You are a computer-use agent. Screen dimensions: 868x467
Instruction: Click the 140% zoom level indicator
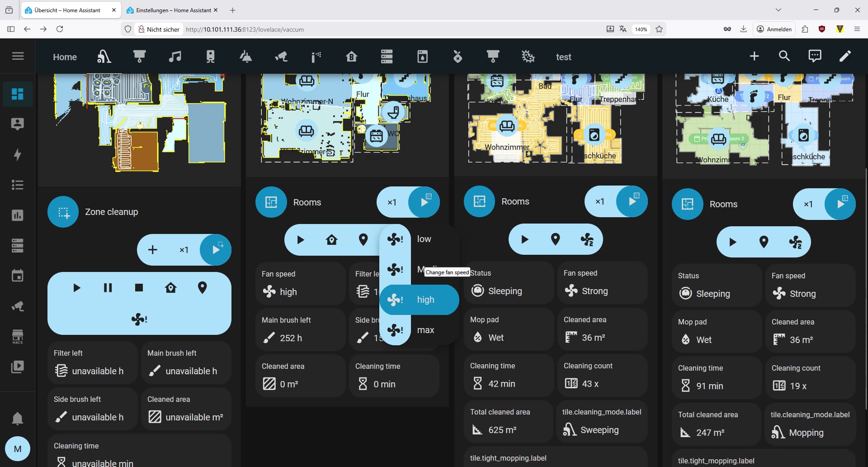coord(641,29)
